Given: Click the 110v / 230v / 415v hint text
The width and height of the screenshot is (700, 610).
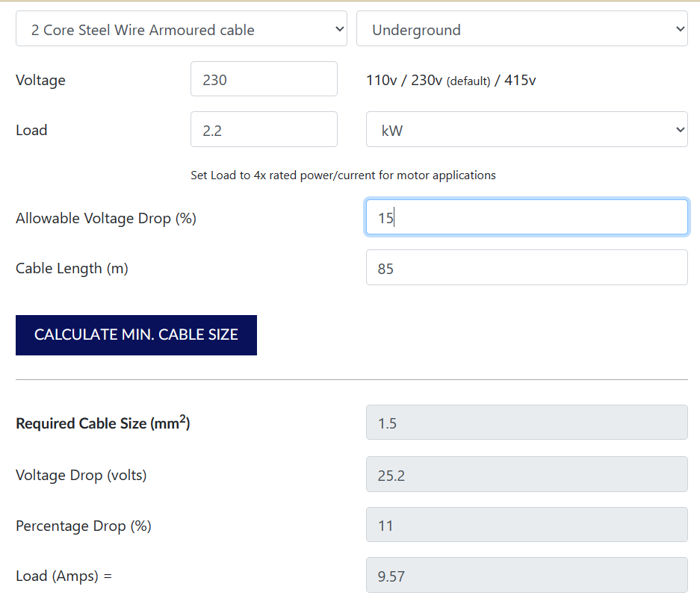Looking at the screenshot, I should [x=450, y=81].
